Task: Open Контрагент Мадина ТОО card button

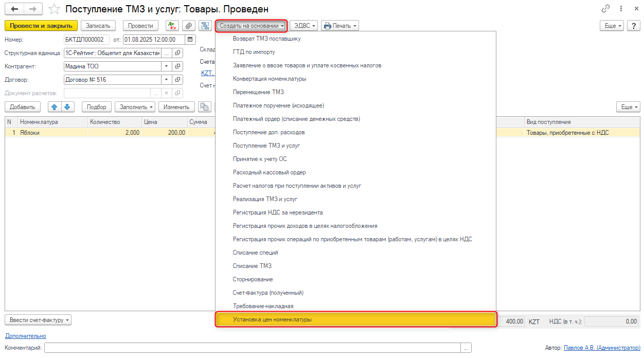Action: 177,66
